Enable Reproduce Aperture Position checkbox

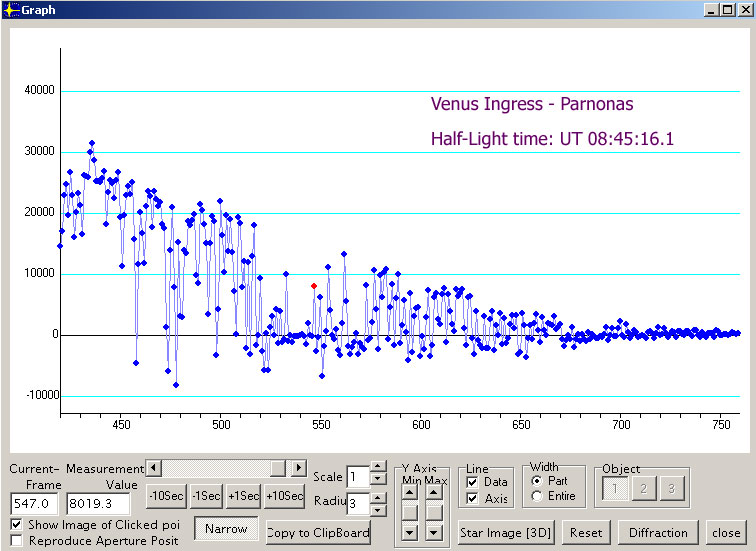click(x=17, y=541)
